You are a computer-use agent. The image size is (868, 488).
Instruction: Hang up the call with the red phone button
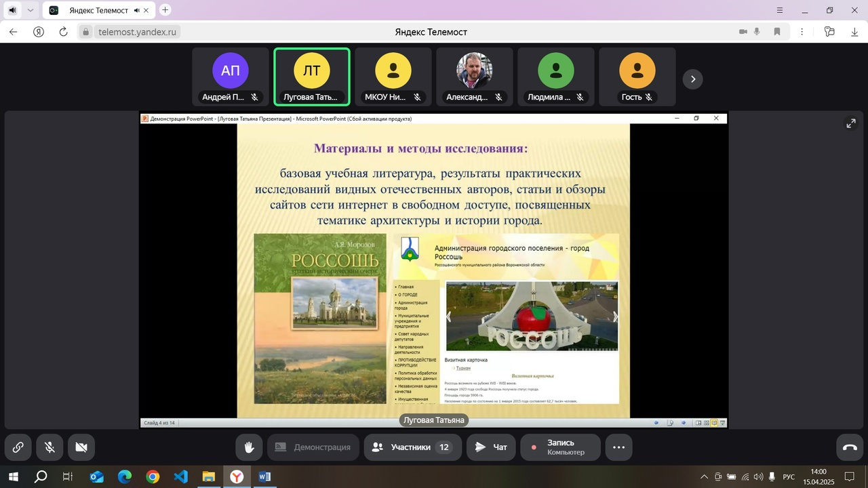850,447
